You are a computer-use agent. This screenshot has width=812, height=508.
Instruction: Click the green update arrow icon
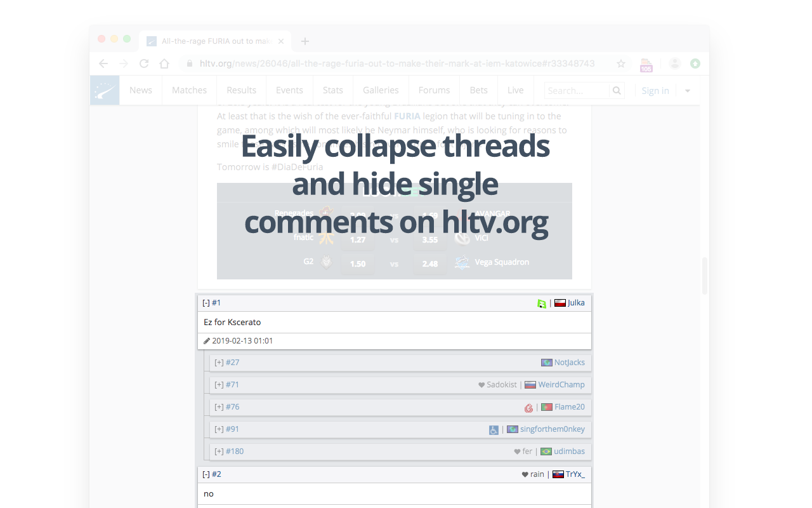695,63
